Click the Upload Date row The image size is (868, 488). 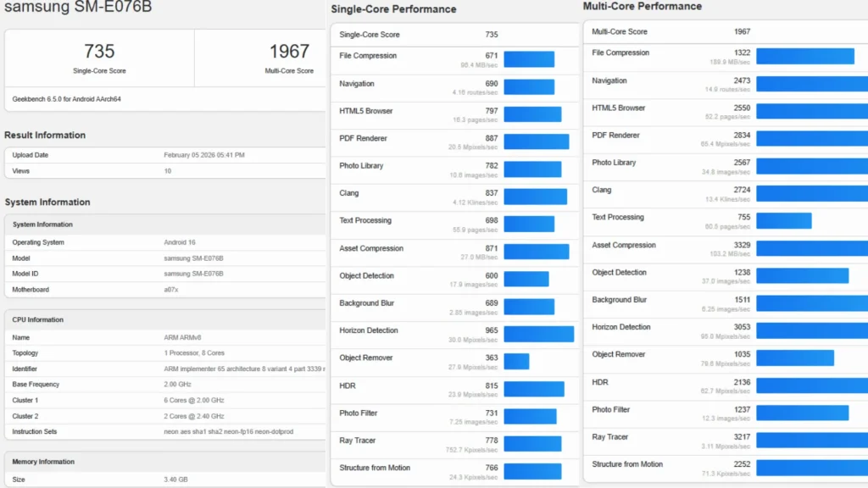(164, 155)
